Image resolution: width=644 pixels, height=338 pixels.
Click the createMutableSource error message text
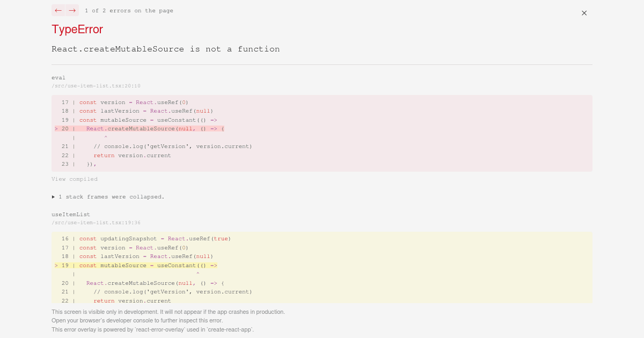pos(166,49)
